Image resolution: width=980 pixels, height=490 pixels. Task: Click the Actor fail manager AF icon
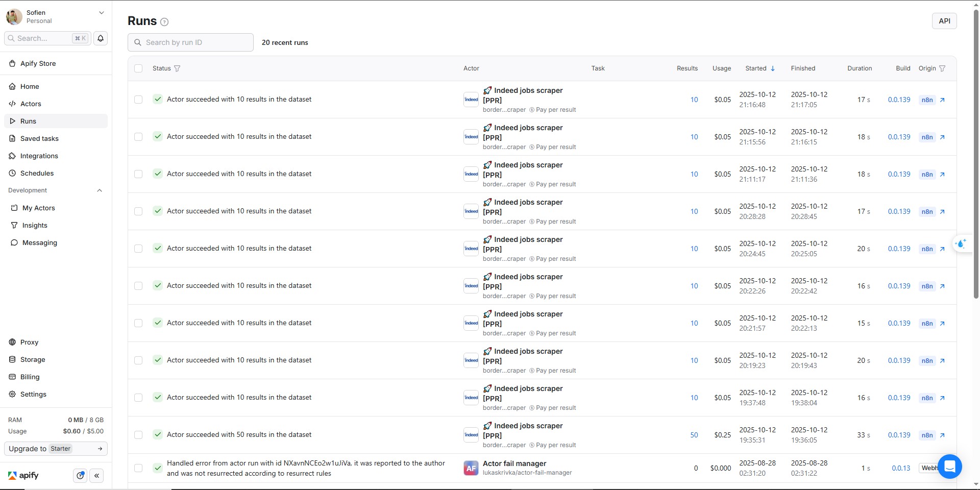click(471, 468)
